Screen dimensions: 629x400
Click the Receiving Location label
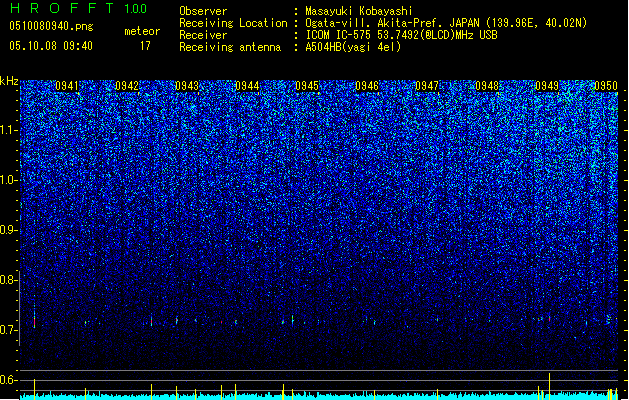click(x=233, y=23)
